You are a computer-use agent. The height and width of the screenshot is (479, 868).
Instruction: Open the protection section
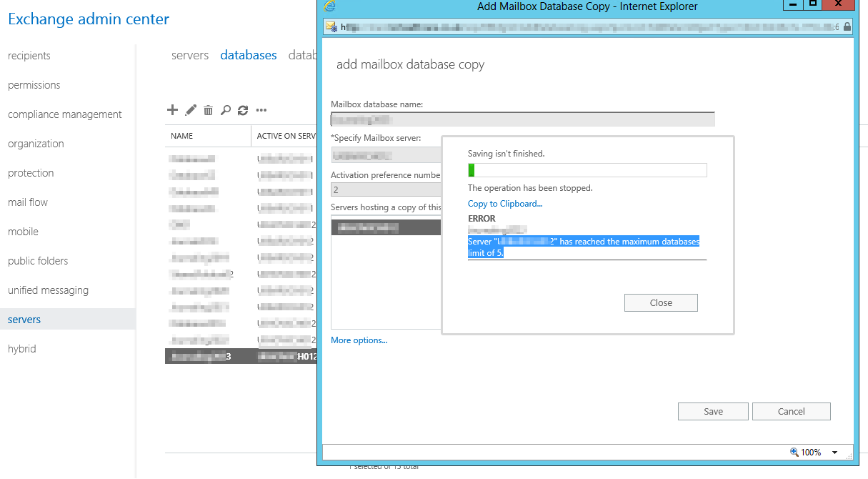click(x=31, y=173)
